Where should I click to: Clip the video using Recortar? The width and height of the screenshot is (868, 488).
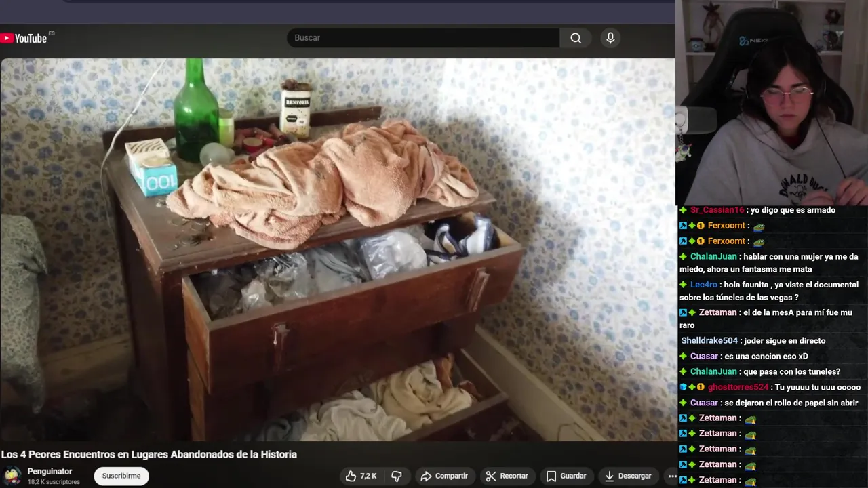[x=507, y=476]
